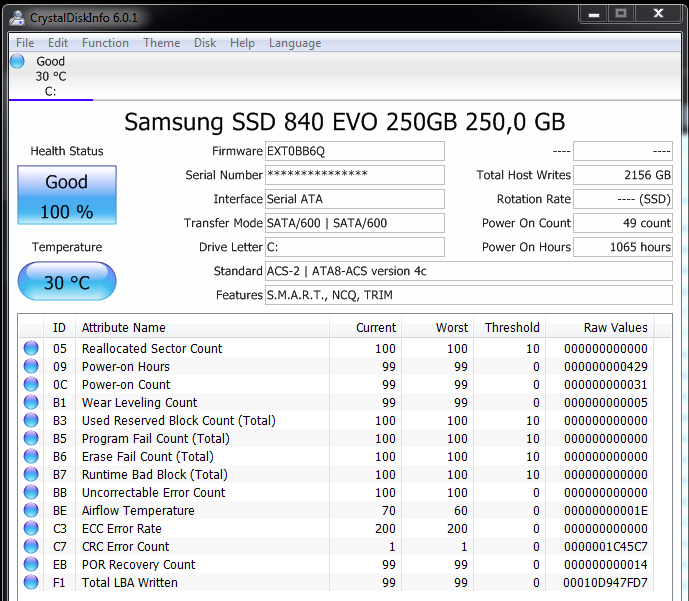
Task: Click status orb of Power-on Hours row
Action: pos(31,366)
